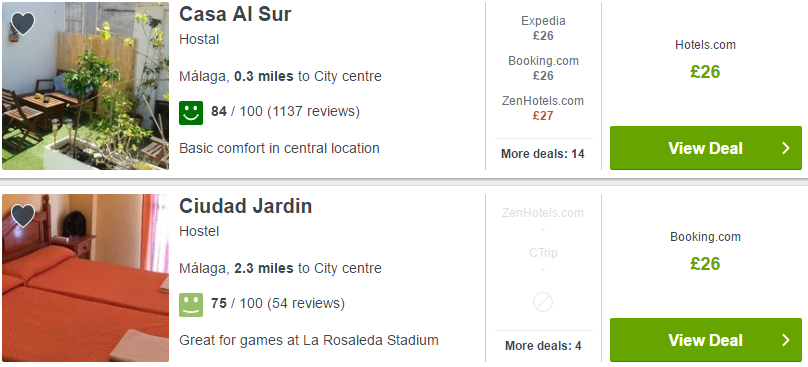Click Ciudad Jardin light green smiley icon

pos(191,305)
